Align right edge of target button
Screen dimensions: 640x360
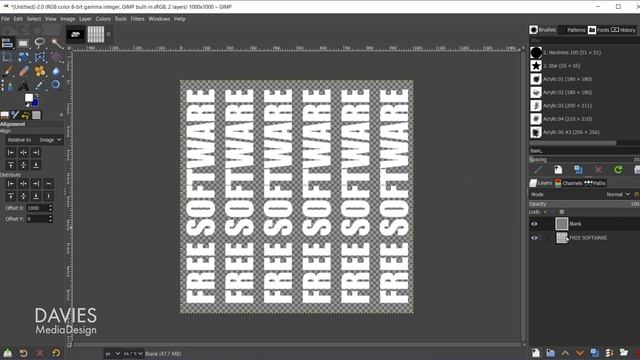pos(36,153)
